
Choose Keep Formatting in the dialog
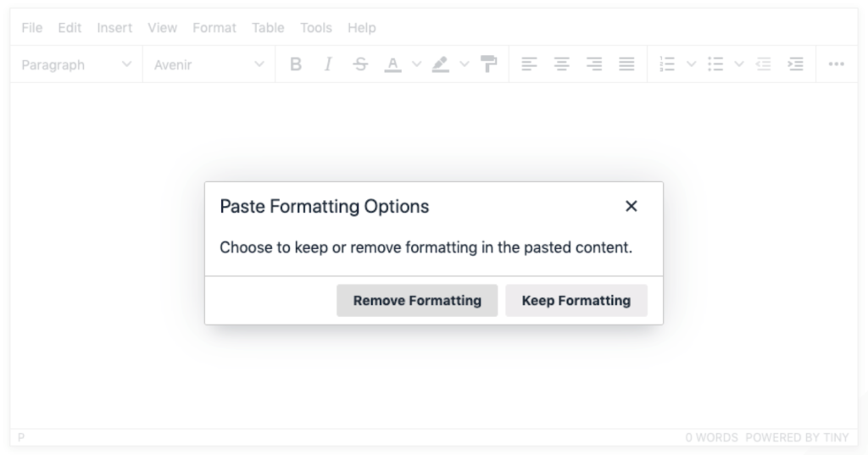tap(576, 301)
